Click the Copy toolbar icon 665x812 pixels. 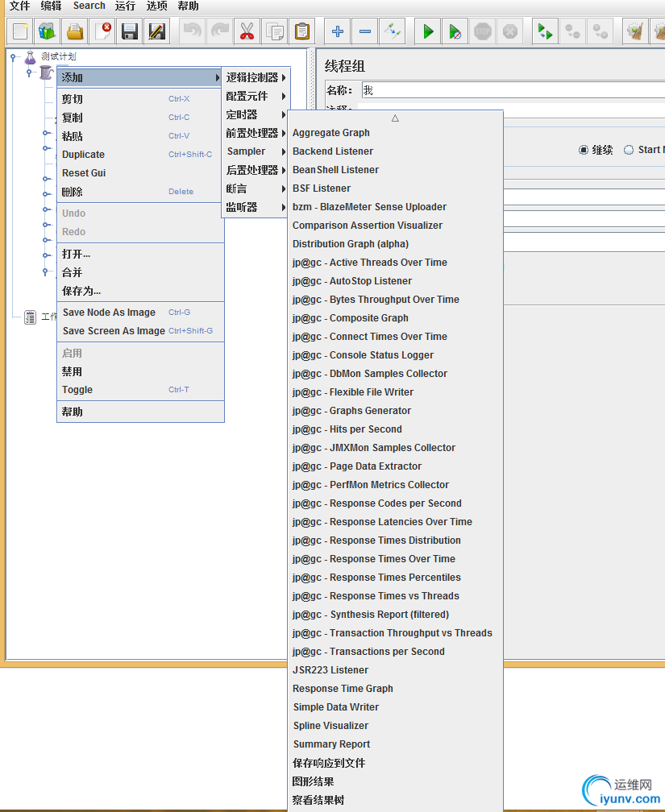pyautogui.click(x=275, y=31)
